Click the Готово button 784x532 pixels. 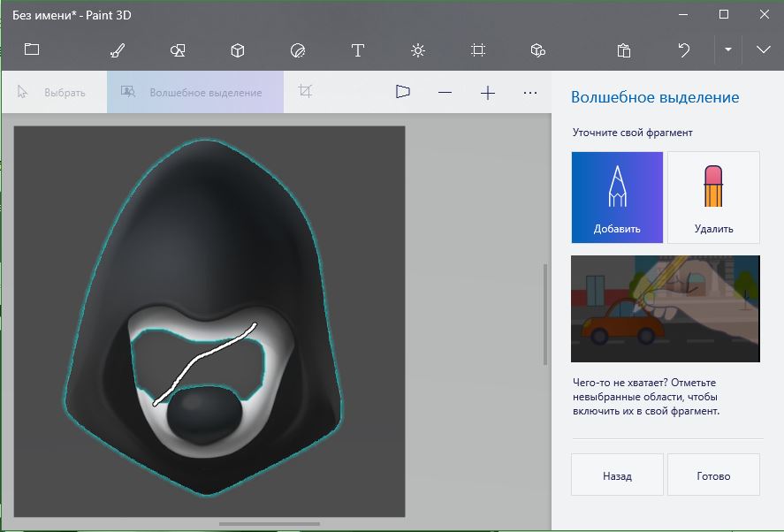tap(713, 475)
